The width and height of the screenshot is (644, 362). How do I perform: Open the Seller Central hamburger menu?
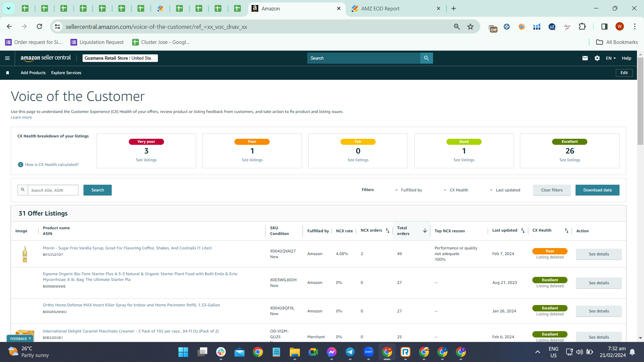7,58
